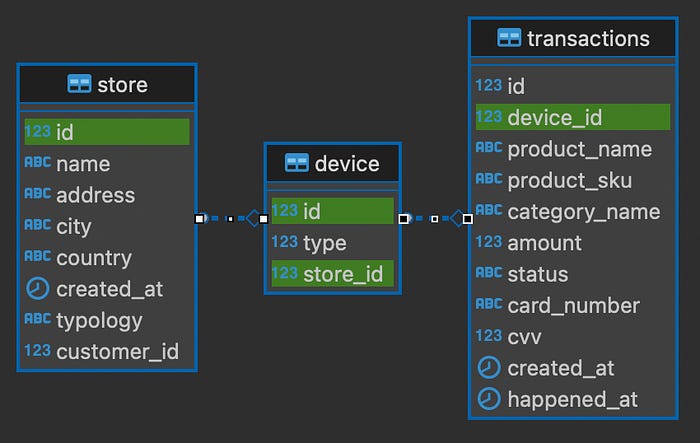This screenshot has width=700, height=443.
Task: Select the highlighted device_id column
Action: 573,117
